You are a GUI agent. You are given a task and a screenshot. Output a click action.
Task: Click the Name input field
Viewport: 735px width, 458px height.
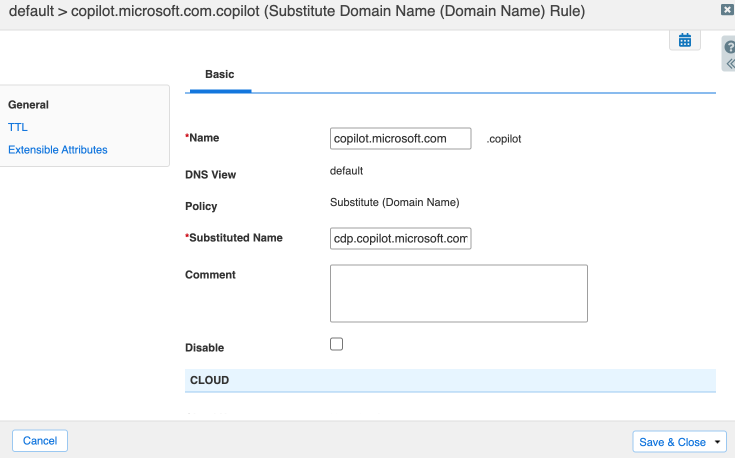pos(400,138)
